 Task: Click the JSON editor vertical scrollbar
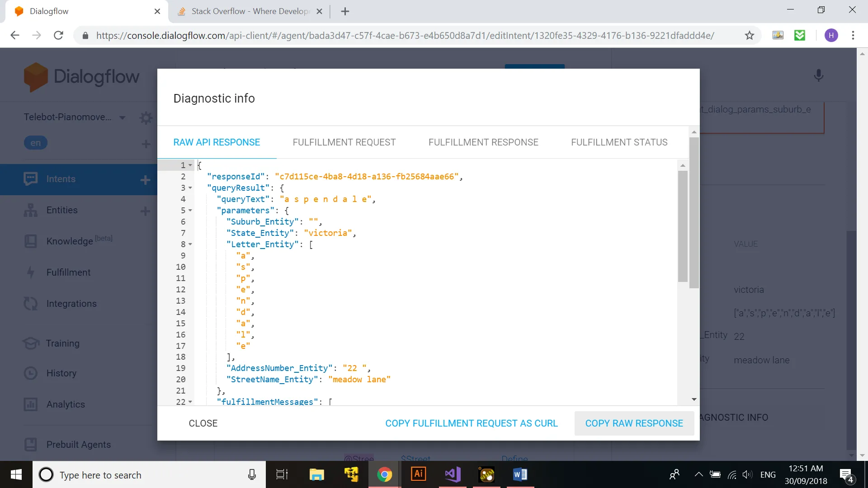pos(683,226)
